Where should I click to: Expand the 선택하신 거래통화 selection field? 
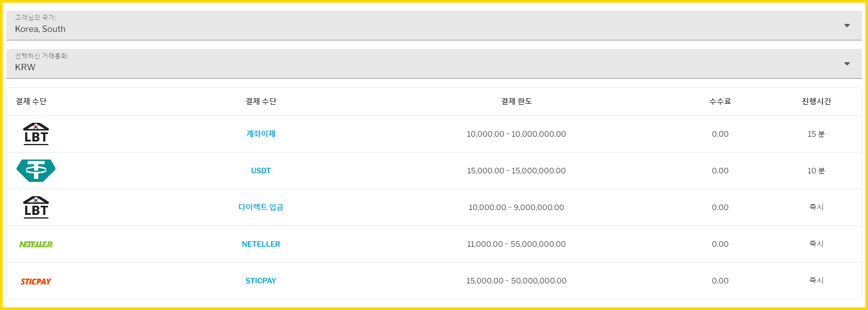[434, 64]
